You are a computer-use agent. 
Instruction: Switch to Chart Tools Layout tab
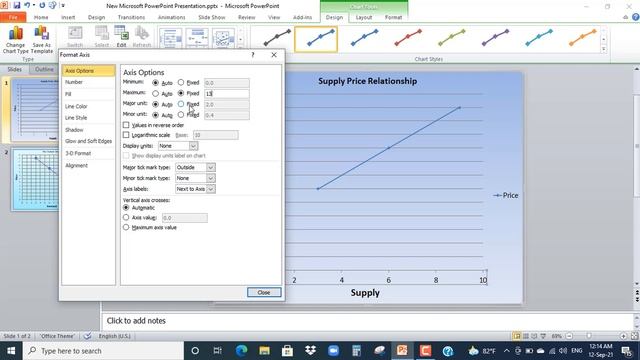(364, 17)
